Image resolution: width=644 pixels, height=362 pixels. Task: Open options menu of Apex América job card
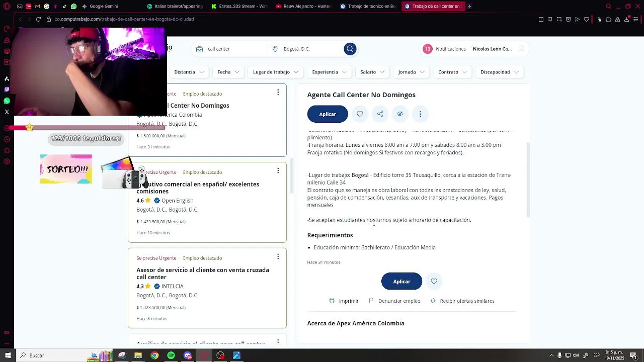pyautogui.click(x=278, y=92)
